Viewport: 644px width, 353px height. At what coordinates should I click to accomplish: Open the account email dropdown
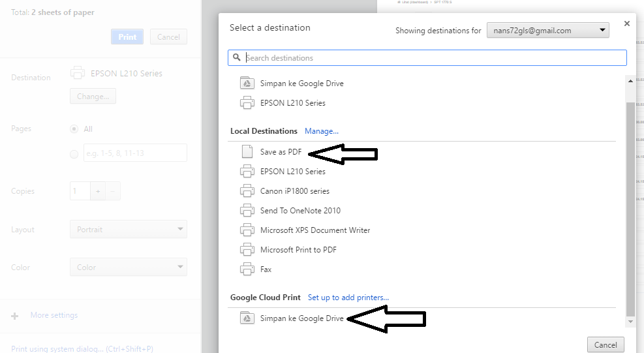coord(547,30)
